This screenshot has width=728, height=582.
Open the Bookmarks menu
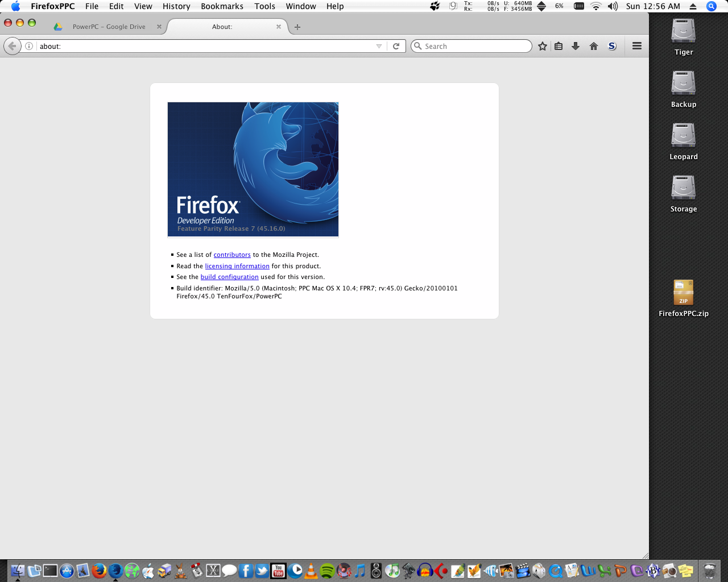(x=222, y=6)
